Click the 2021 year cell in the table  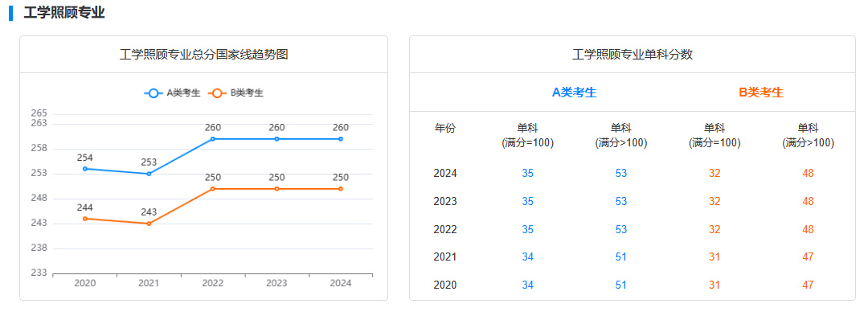point(445,257)
